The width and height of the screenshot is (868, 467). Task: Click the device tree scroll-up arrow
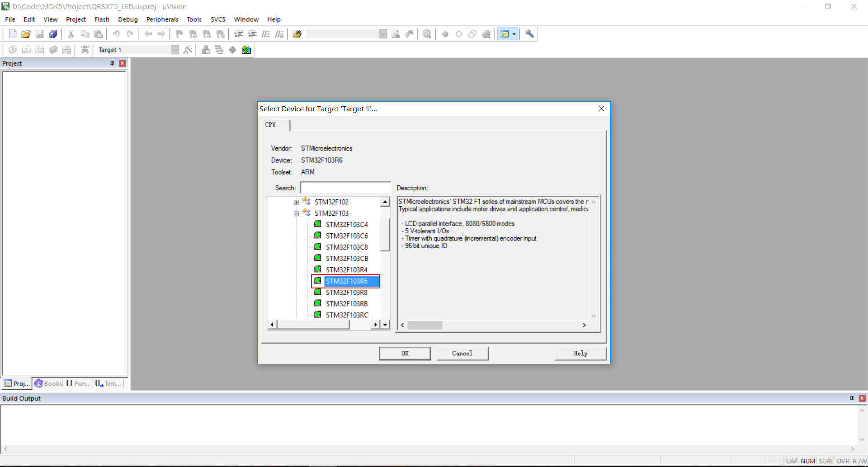point(385,202)
